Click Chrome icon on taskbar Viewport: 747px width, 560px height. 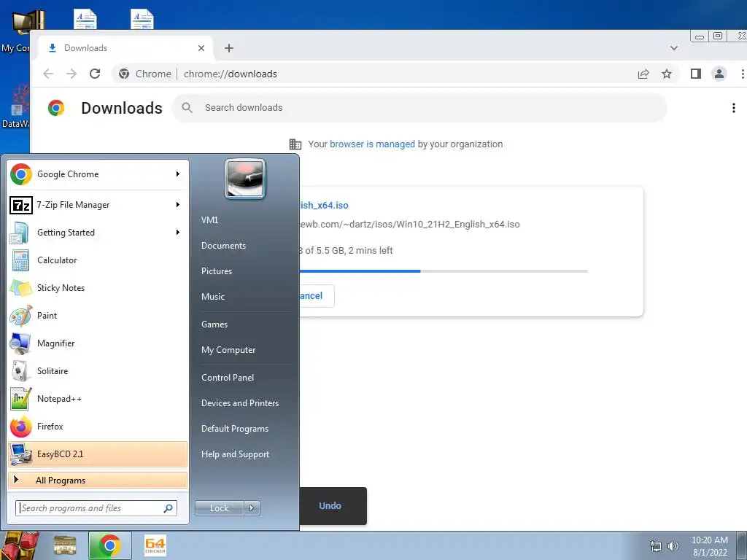pos(109,545)
